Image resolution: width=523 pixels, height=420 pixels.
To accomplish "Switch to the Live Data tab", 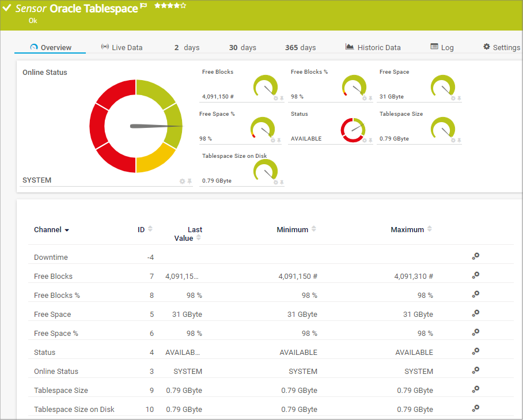I will click(x=122, y=47).
